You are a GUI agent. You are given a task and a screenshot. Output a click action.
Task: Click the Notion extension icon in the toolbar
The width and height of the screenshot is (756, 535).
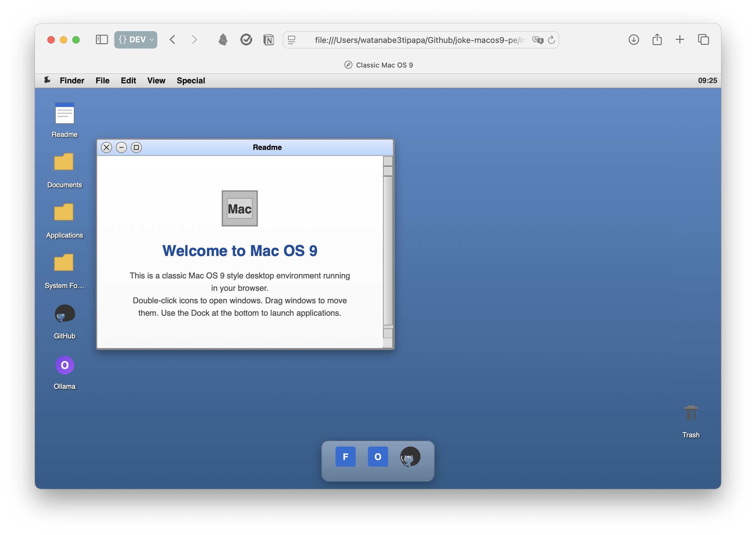(x=269, y=40)
